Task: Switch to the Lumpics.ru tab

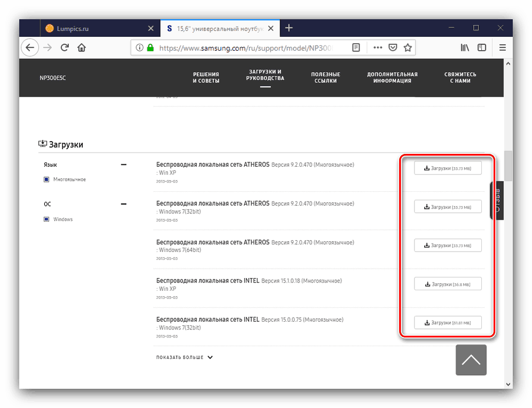Action: 100,28
